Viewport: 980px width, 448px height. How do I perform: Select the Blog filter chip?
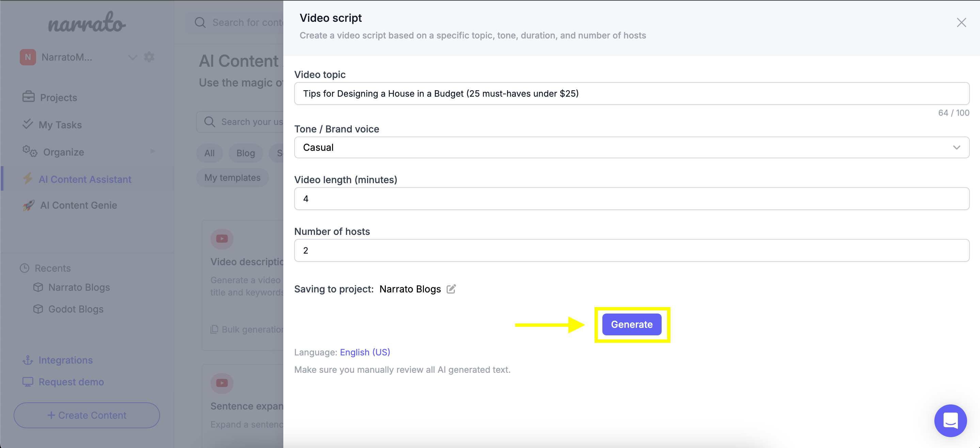click(246, 153)
